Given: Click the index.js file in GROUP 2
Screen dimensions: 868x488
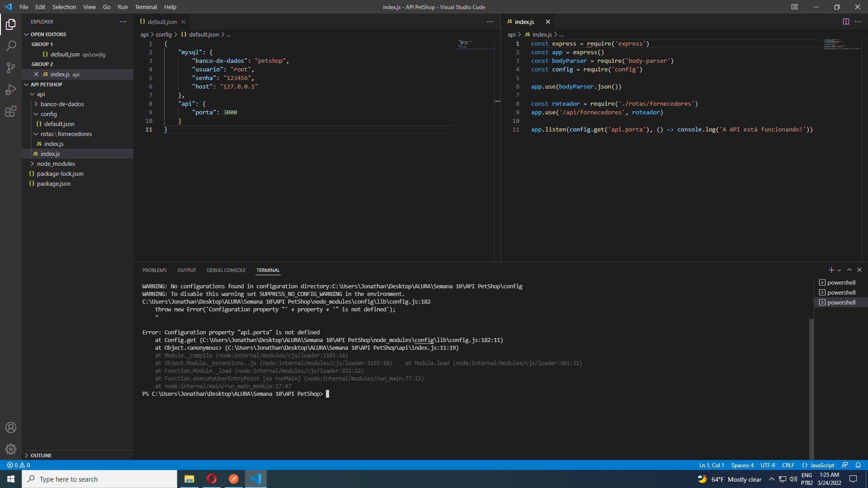Looking at the screenshot, I should (x=60, y=74).
